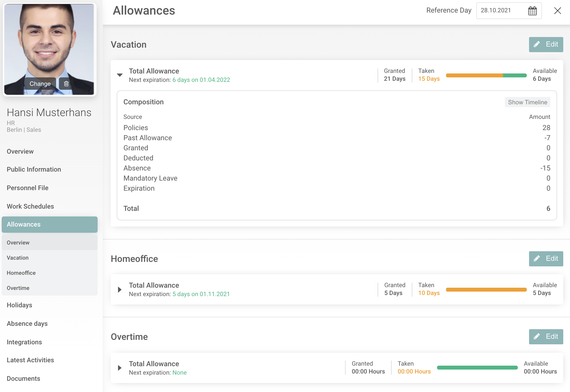Click the Homeoffice expiration date link
This screenshot has width=570, height=392.
(x=201, y=294)
